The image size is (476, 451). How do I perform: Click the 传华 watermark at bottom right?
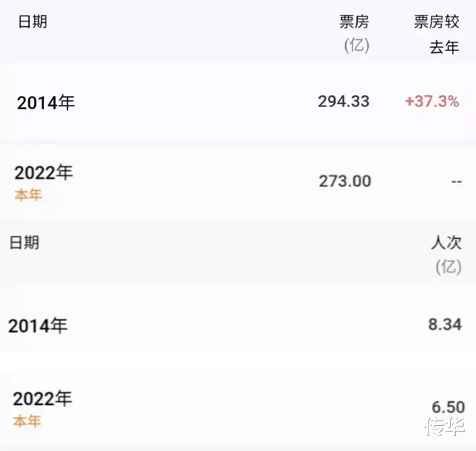coord(446,426)
